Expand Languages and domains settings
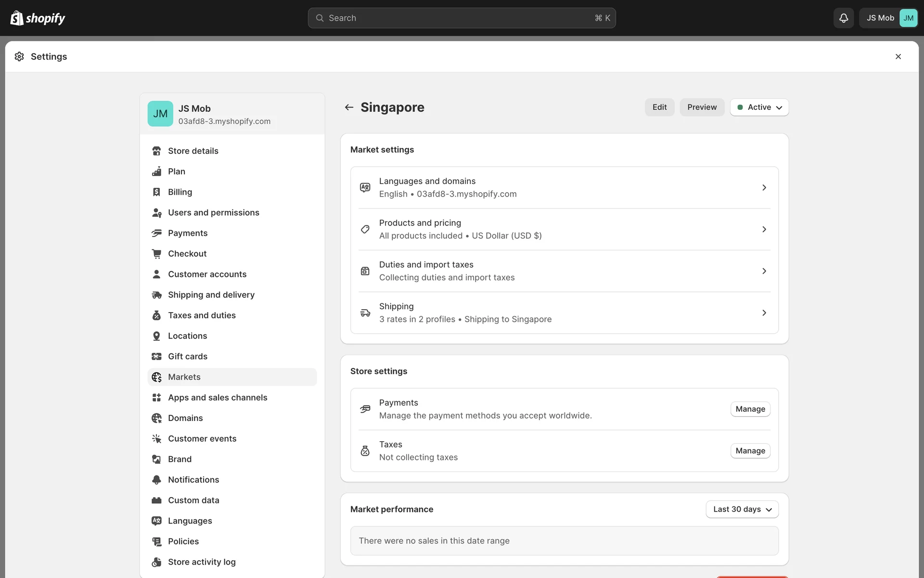 [x=564, y=187]
